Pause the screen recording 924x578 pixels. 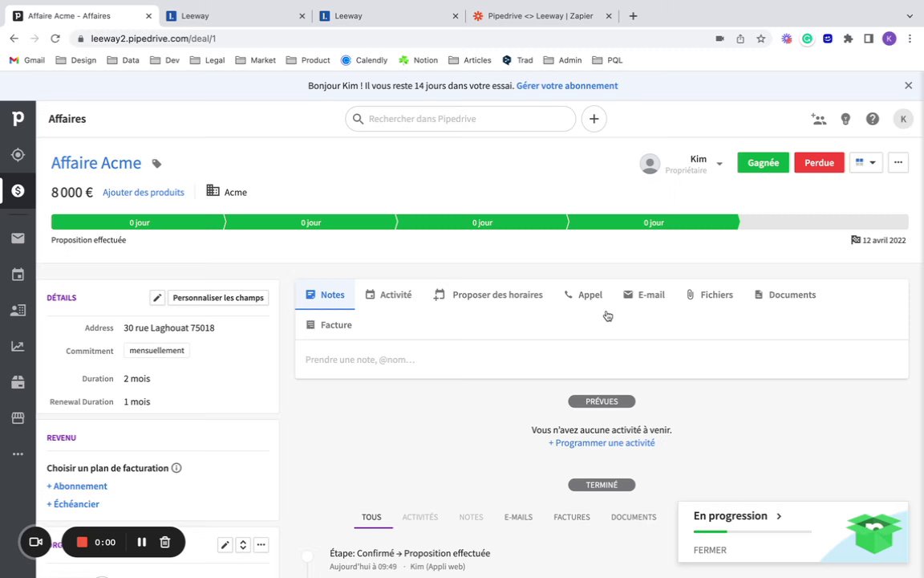(141, 542)
